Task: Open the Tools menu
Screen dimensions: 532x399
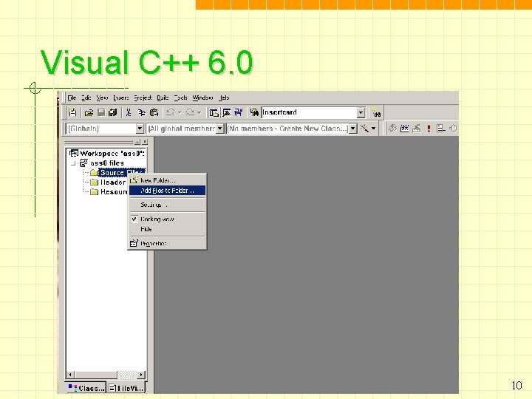Action: [x=180, y=98]
